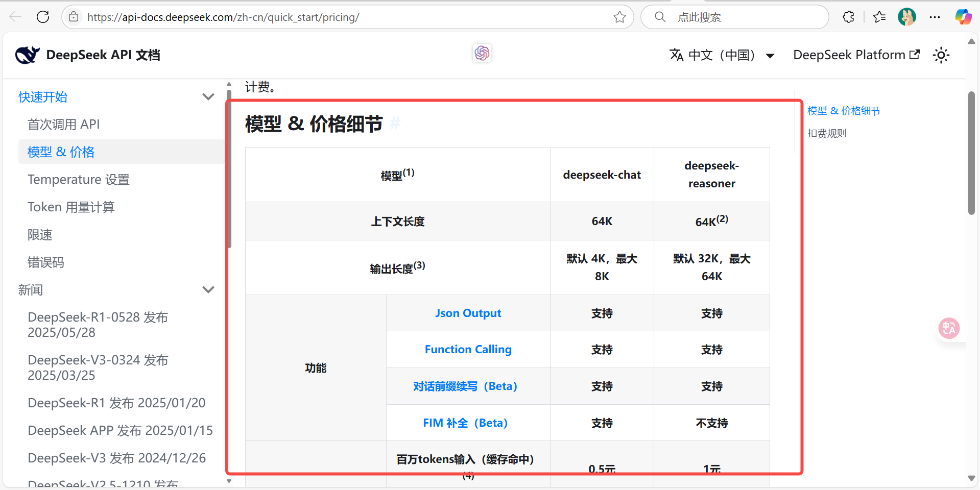Click the purple swirl extension icon
The width and height of the screenshot is (980, 490).
tap(482, 53)
